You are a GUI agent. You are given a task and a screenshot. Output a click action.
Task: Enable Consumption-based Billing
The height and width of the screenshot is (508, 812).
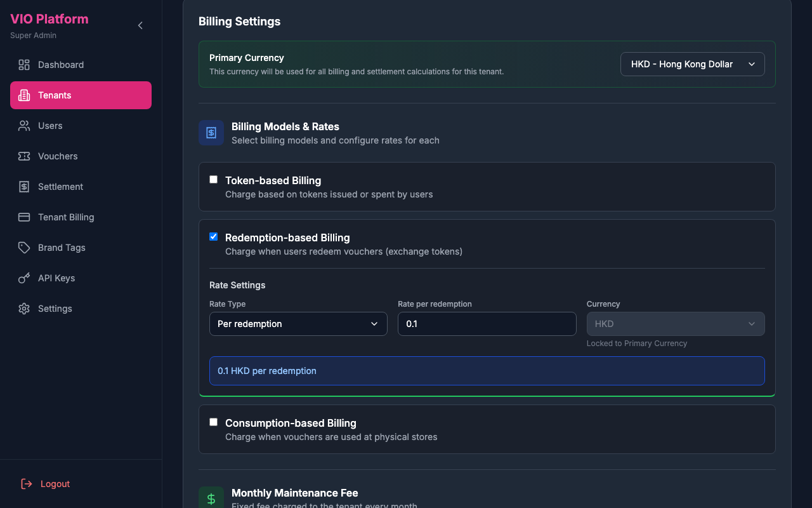pos(213,422)
